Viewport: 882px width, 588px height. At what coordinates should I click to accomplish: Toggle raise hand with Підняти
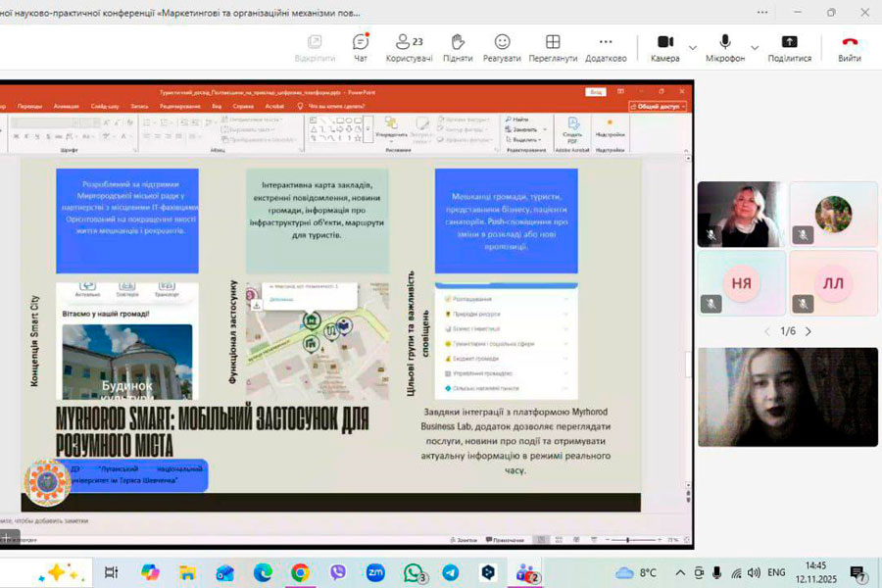tap(457, 47)
